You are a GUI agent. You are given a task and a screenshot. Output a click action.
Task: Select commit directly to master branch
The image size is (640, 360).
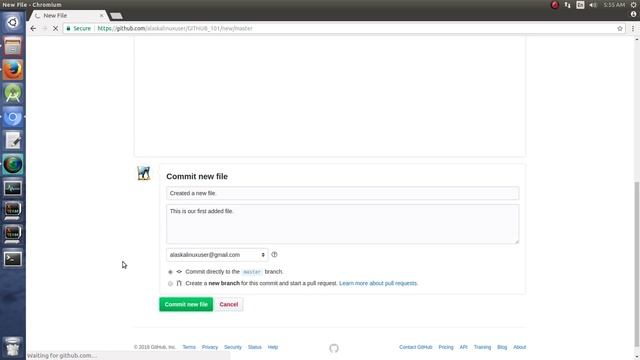click(x=170, y=272)
